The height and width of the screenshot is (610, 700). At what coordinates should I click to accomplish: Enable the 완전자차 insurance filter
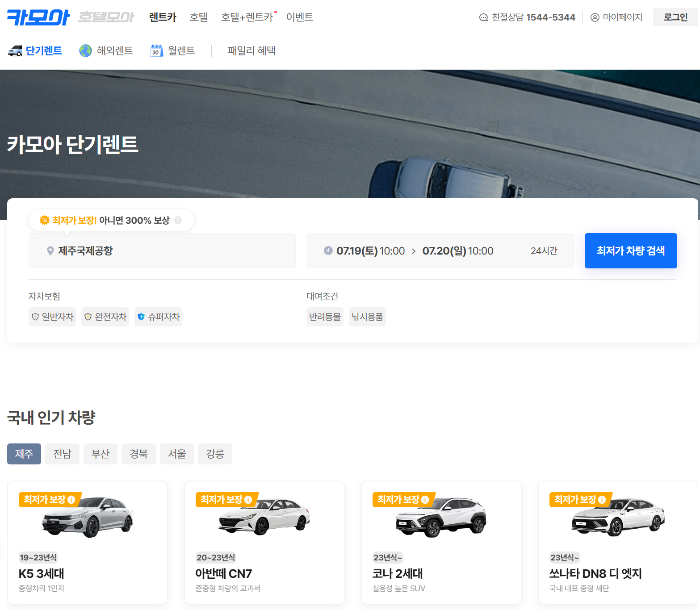click(x=105, y=317)
